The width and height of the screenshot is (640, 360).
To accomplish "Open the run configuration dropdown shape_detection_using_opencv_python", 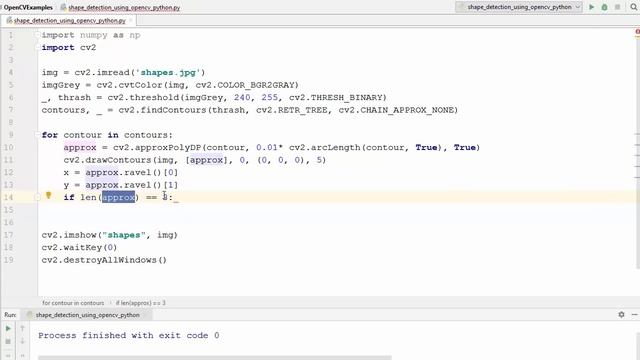I will point(519,7).
